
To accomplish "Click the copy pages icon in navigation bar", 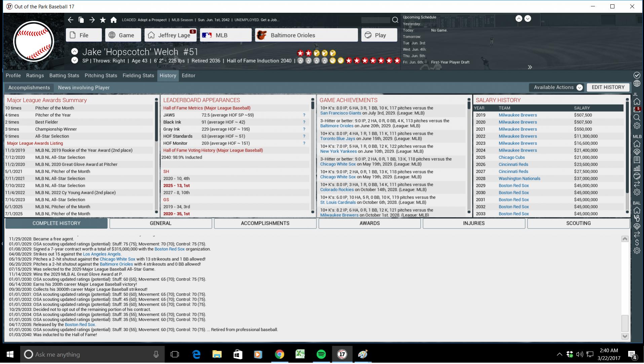I will click(81, 20).
